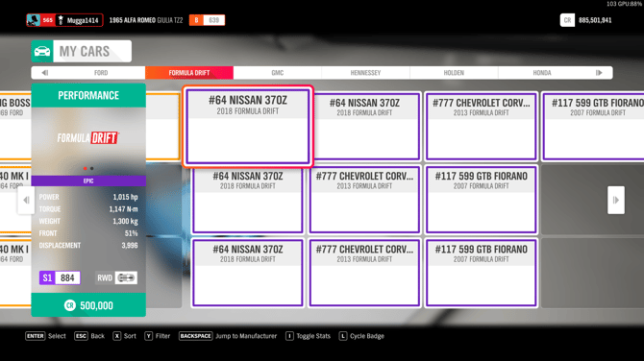Click the purple Epic rarity bar
Viewport: 644px width, 361px height.
(88, 180)
